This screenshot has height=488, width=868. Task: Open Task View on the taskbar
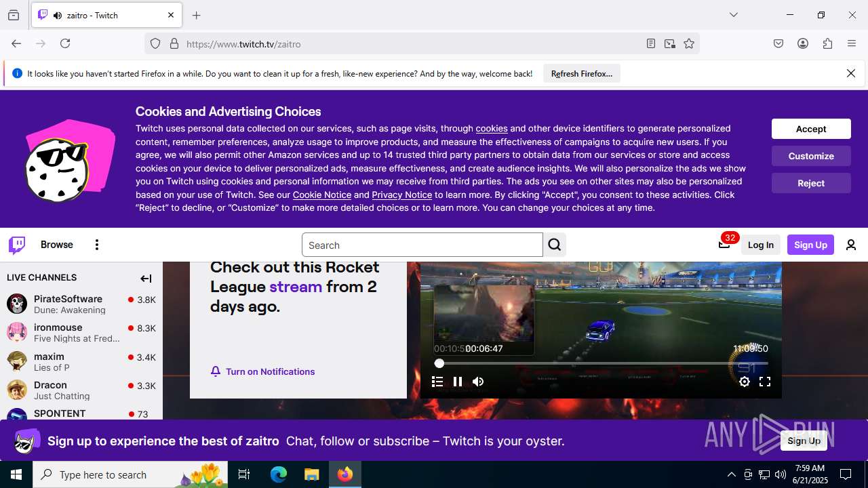click(244, 474)
